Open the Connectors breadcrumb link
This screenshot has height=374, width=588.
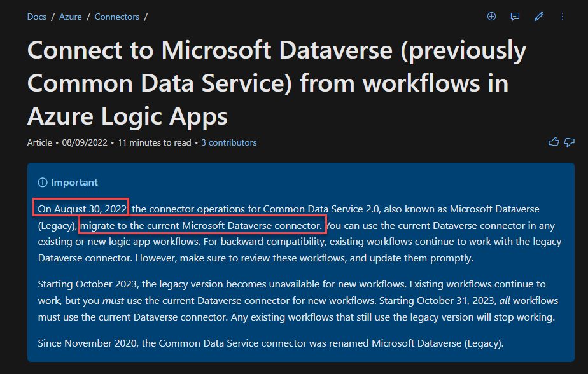116,17
